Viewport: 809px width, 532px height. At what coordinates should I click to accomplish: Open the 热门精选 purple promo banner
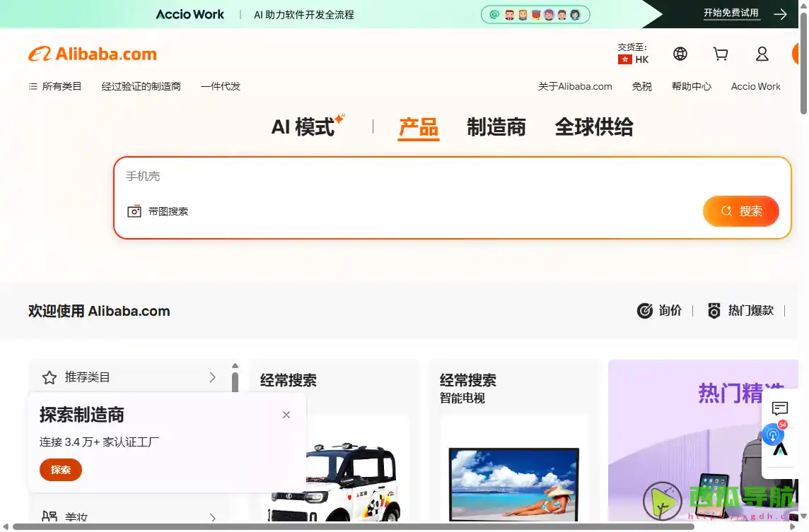(x=703, y=440)
